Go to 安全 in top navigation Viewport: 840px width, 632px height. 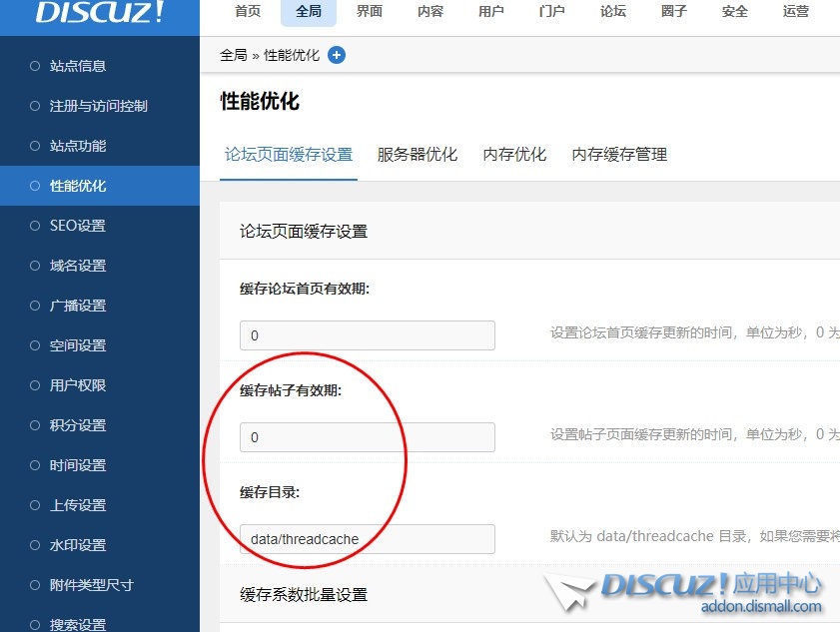(735, 12)
